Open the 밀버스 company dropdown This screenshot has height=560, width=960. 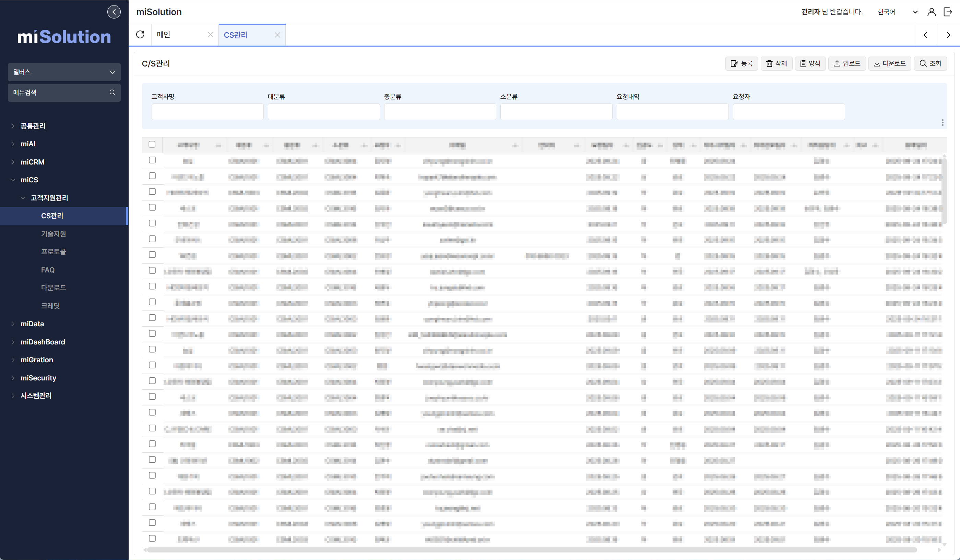(64, 72)
